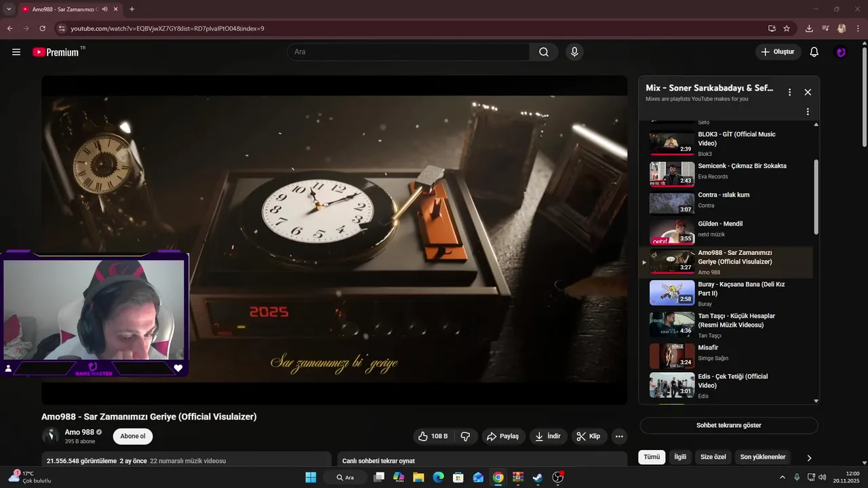868x488 pixels.
Task: Subscribe with Abone ol button
Action: click(133, 436)
